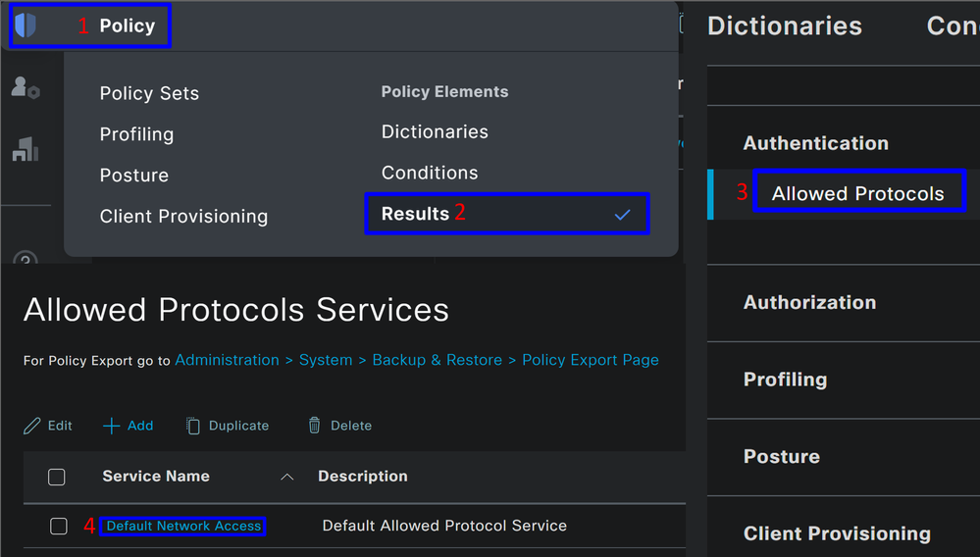Sort by Service Name using caret arrow
The width and height of the screenshot is (980, 557).
coord(286,477)
